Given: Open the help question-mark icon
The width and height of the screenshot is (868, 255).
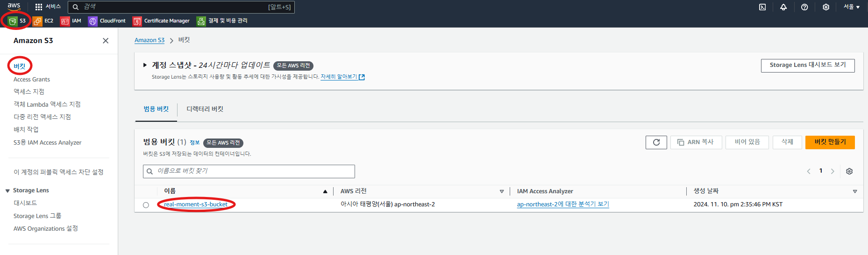Looking at the screenshot, I should coord(804,7).
